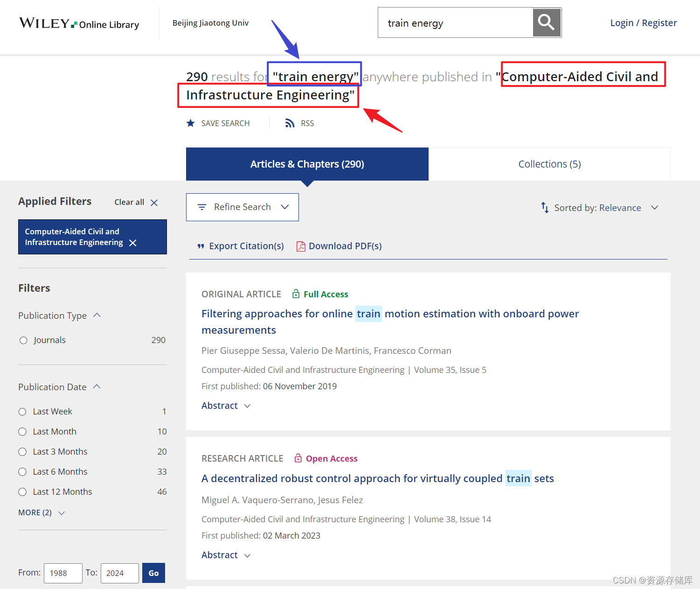
Task: Open A decentralized robust control approach article
Action: point(378,478)
